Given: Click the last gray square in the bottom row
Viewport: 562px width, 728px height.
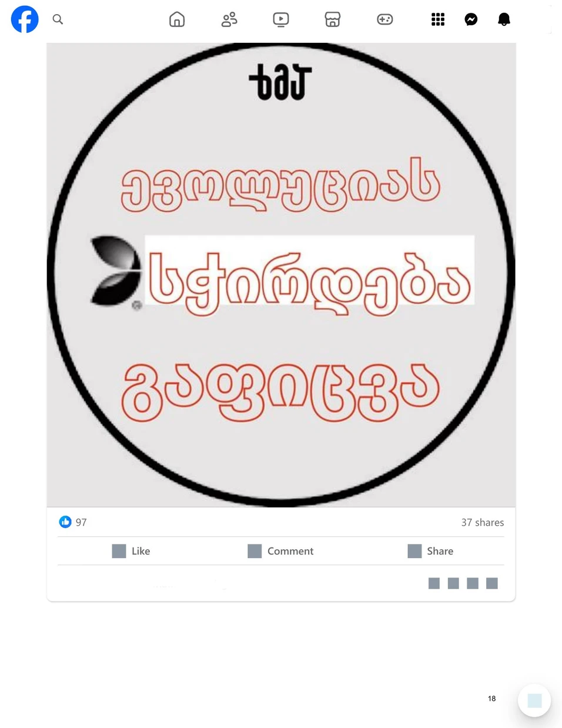Looking at the screenshot, I should [492, 583].
